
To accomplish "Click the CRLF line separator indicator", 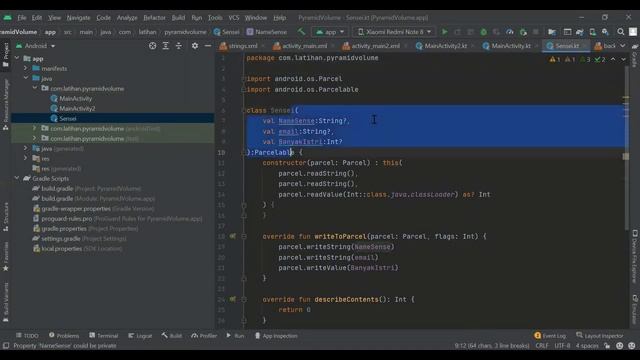I will click(542, 346).
